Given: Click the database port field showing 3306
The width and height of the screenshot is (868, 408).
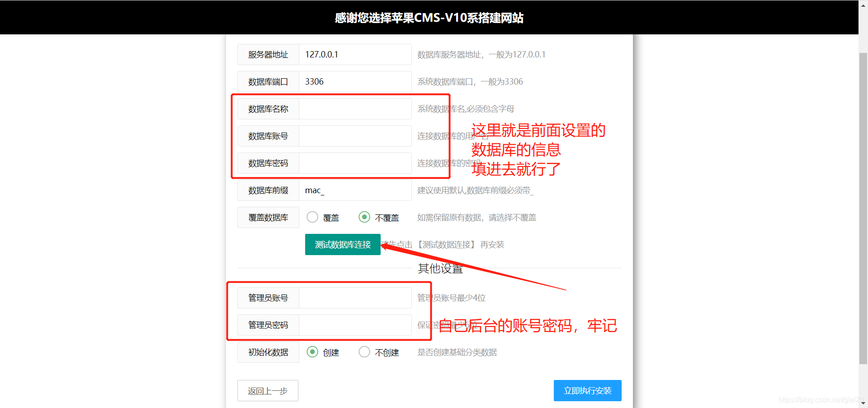Looking at the screenshot, I should click(355, 82).
